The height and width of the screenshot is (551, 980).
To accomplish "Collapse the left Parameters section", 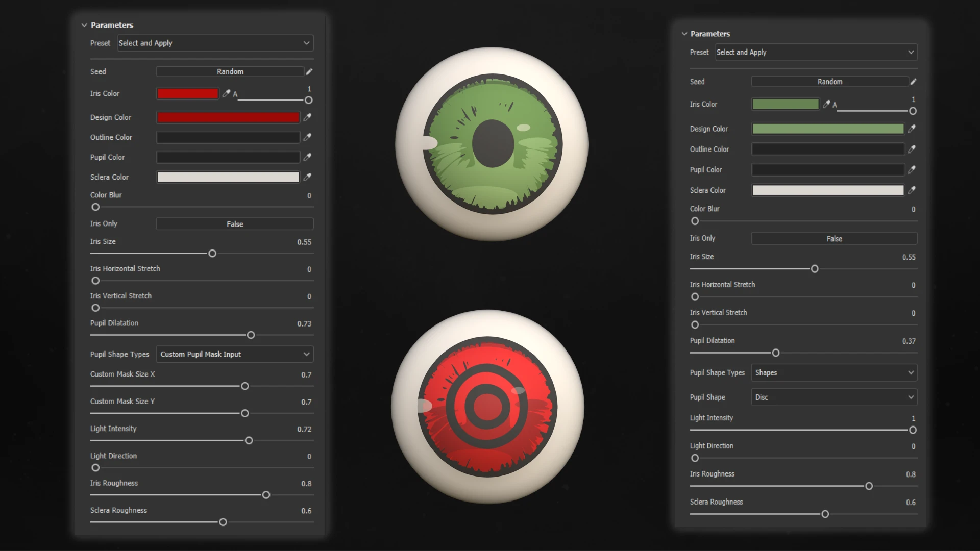I will pyautogui.click(x=84, y=25).
